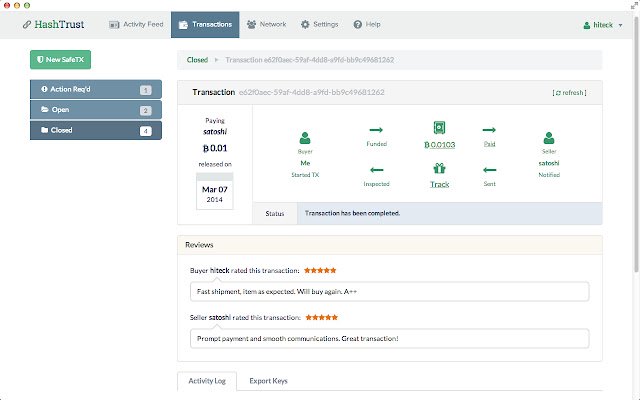Click the seller name satoshi
The image size is (640, 400).
click(x=549, y=163)
